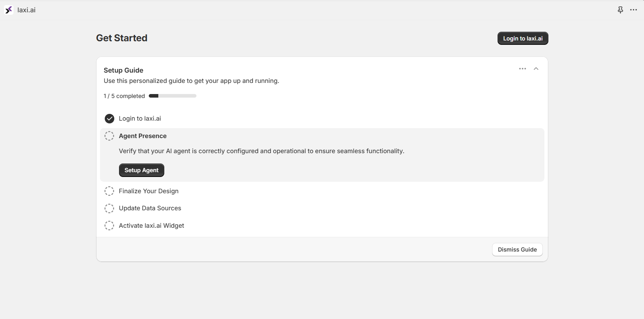This screenshot has width=644, height=319.
Task: Expand the Update Data Sources step
Action: pos(150,208)
